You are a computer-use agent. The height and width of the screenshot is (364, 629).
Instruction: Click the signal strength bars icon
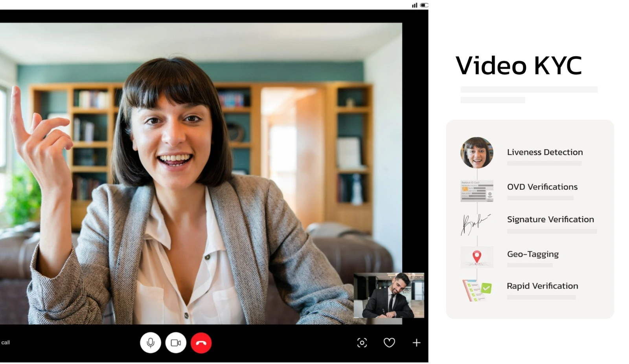click(x=414, y=5)
